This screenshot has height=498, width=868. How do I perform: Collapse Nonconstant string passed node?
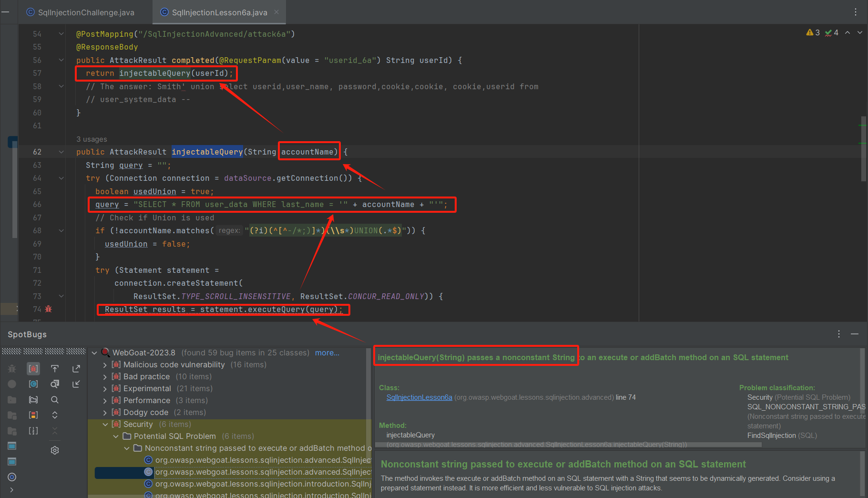point(127,448)
